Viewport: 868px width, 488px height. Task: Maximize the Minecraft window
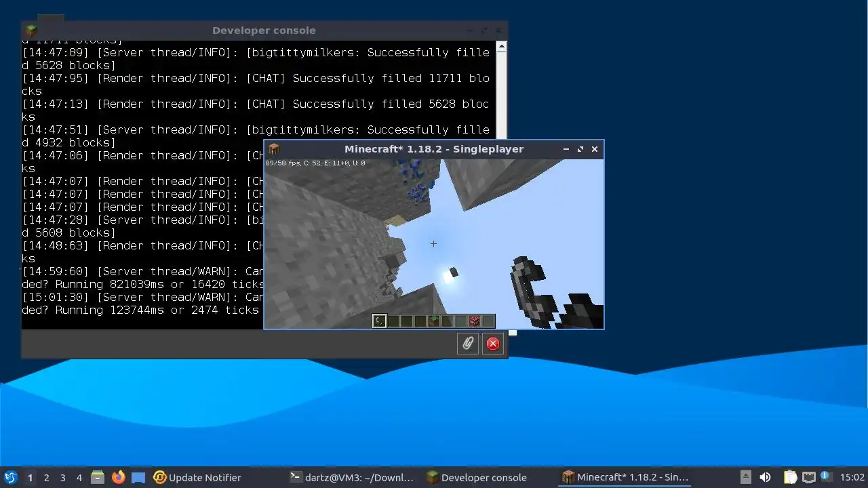tap(580, 149)
